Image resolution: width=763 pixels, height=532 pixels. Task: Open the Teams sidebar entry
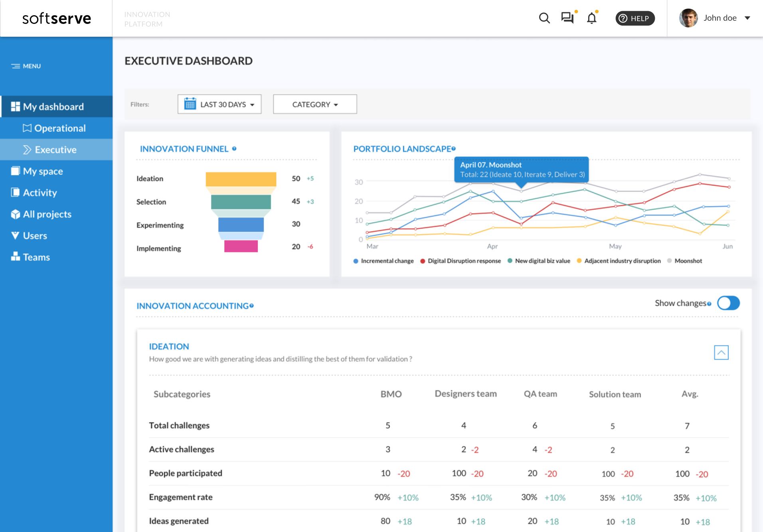pyautogui.click(x=56, y=257)
